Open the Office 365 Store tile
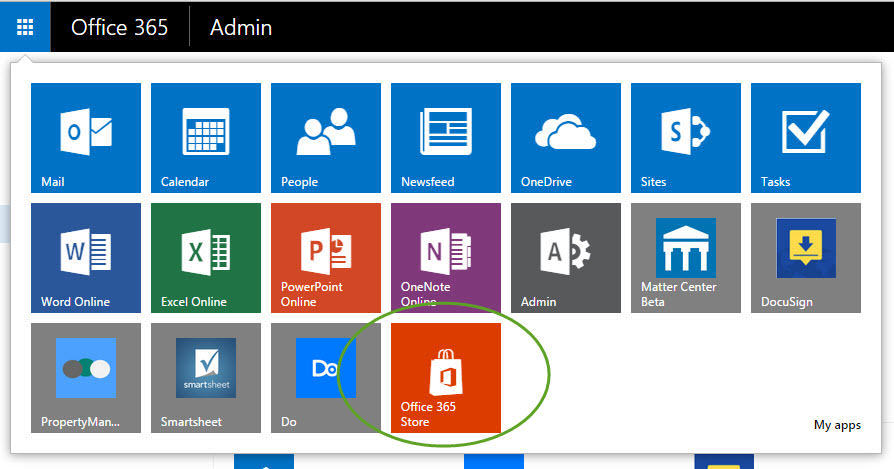894x469 pixels. (446, 378)
